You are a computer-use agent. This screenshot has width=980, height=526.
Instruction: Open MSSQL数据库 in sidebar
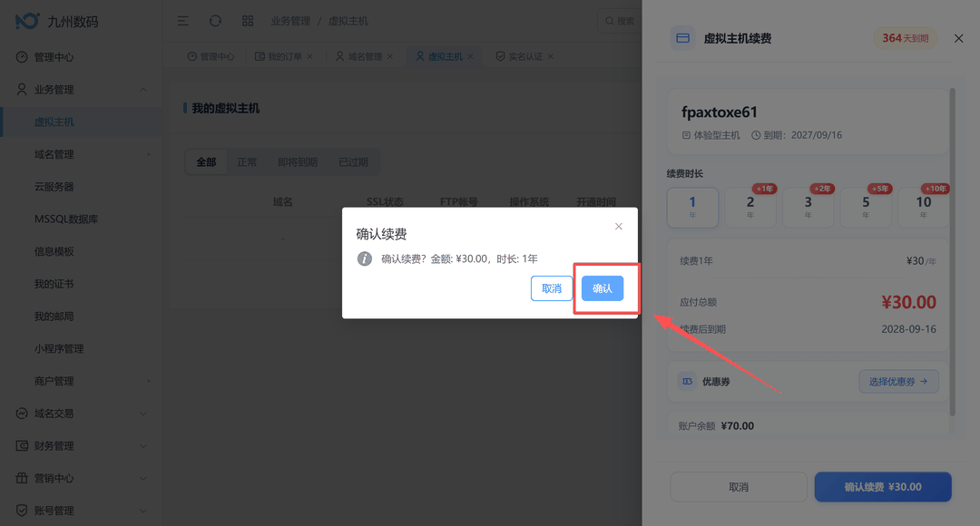click(x=81, y=219)
